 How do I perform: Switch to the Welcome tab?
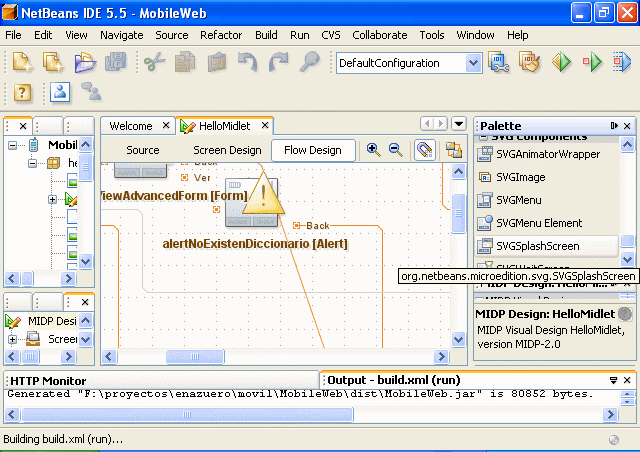131,126
